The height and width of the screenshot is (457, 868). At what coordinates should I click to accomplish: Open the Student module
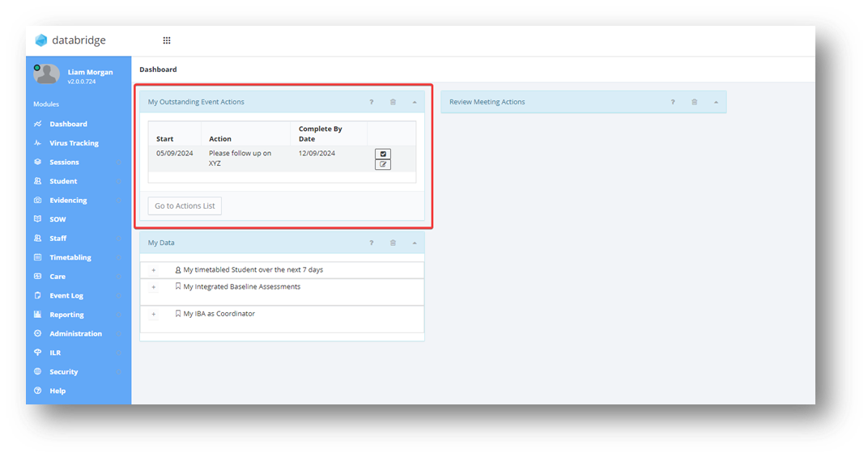63,181
